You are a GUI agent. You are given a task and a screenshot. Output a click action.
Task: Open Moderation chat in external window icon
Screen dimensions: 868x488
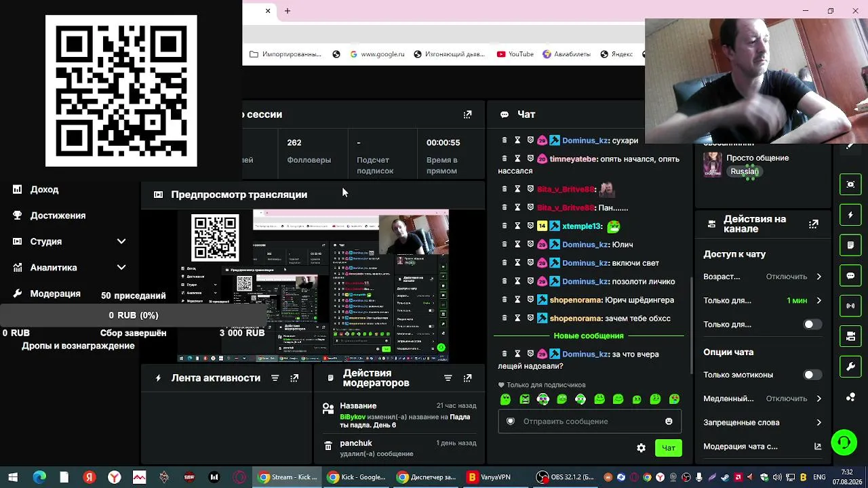point(818,447)
